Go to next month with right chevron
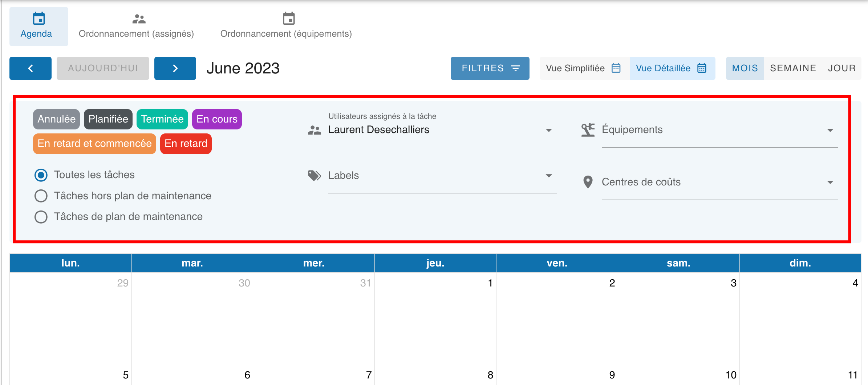Image resolution: width=868 pixels, height=385 pixels. (x=175, y=68)
